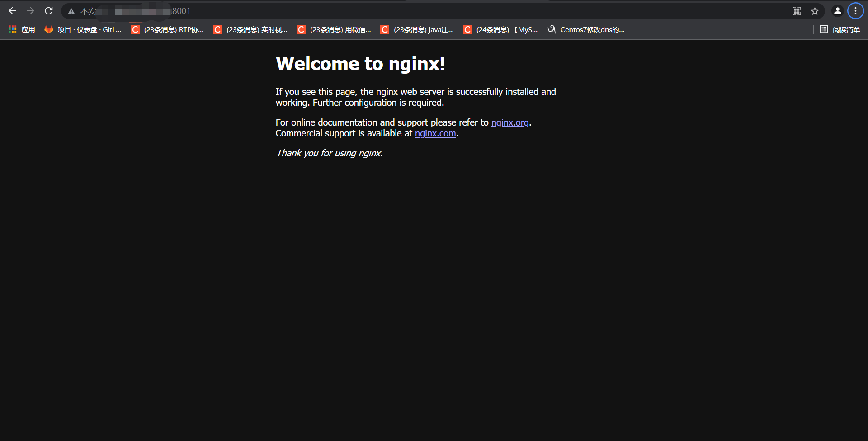Bookmark this page with the star icon
The height and width of the screenshot is (441, 868).
click(x=815, y=11)
